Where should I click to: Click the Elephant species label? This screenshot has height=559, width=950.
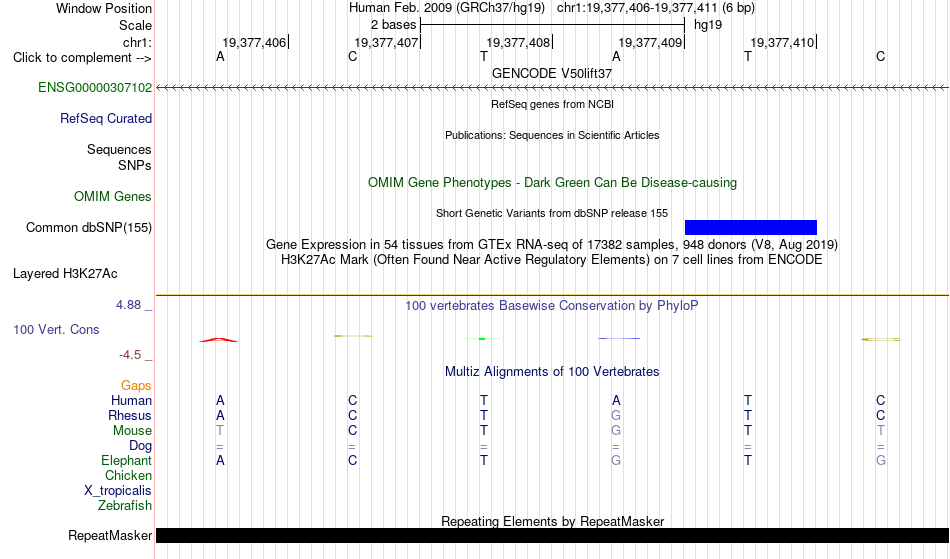(127, 461)
